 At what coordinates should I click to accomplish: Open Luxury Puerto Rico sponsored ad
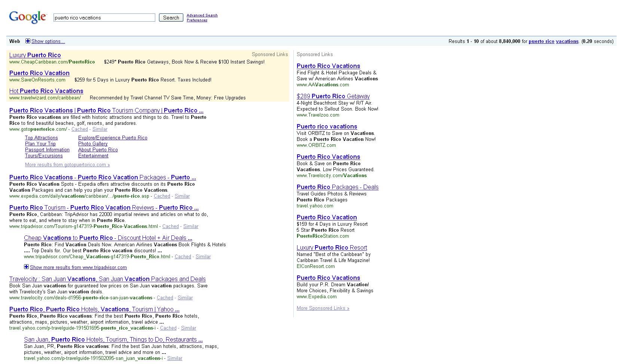[x=35, y=55]
